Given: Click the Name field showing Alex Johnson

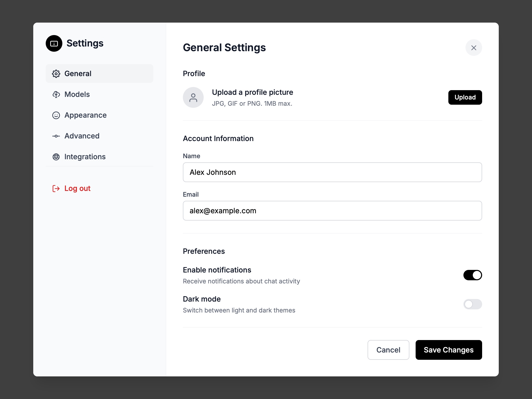Looking at the screenshot, I should click(332, 172).
